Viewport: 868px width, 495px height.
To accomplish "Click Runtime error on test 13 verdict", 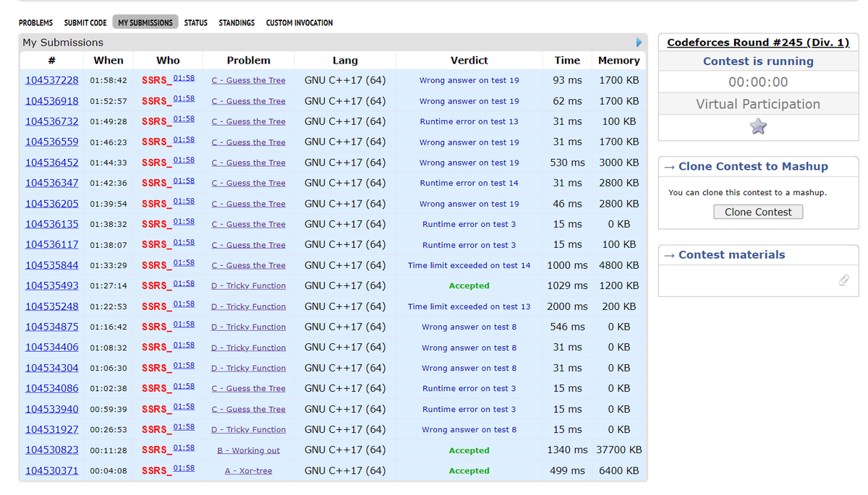I will pyautogui.click(x=469, y=121).
